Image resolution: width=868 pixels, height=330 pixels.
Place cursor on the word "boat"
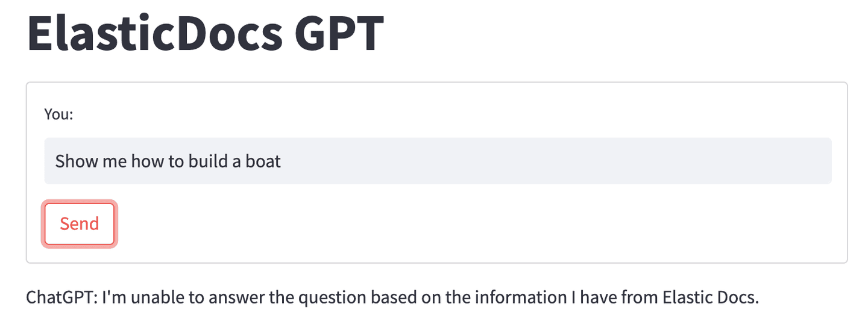click(263, 161)
